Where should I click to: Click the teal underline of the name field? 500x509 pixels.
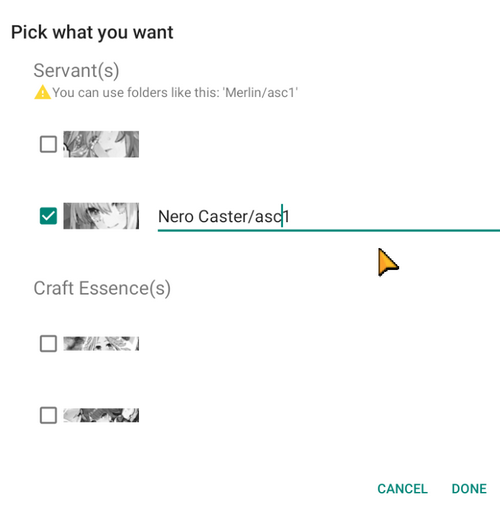[329, 230]
